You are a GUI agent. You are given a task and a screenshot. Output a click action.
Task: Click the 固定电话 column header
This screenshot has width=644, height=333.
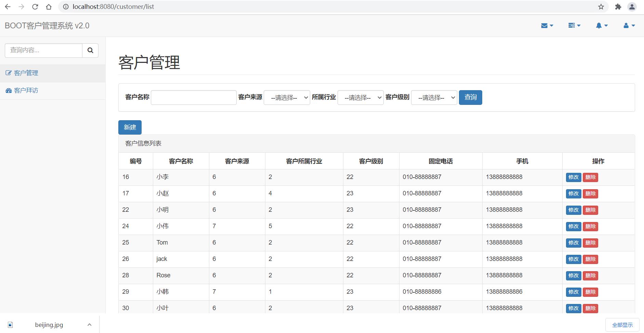[x=441, y=161]
